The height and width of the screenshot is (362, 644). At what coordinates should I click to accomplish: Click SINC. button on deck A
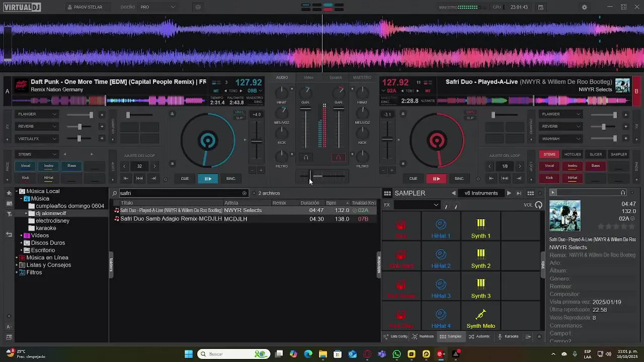click(x=231, y=178)
